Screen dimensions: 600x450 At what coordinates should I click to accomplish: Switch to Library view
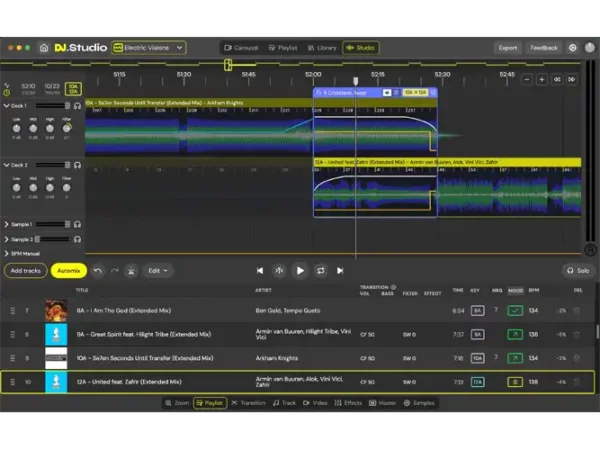coord(322,48)
